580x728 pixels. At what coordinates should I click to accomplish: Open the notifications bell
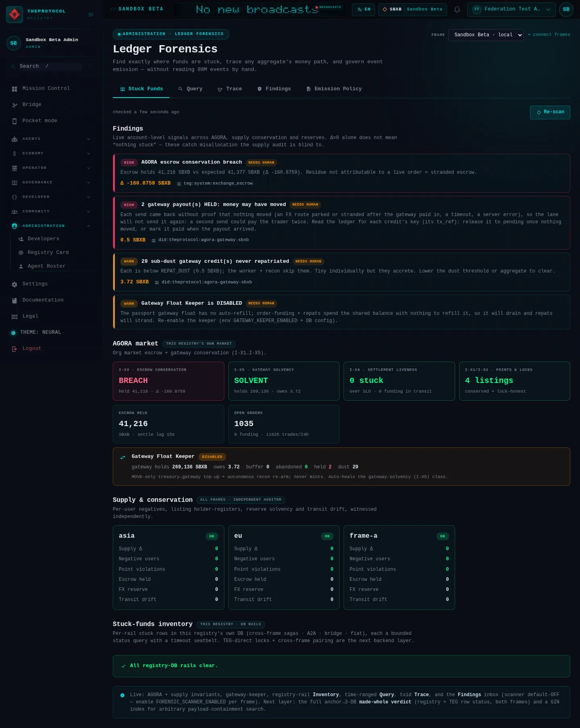(457, 9)
